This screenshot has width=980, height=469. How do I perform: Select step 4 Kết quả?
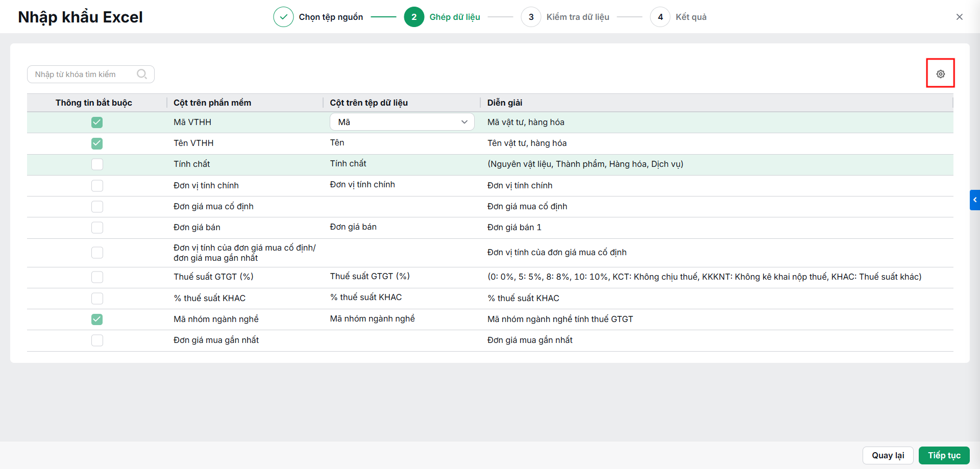678,17
